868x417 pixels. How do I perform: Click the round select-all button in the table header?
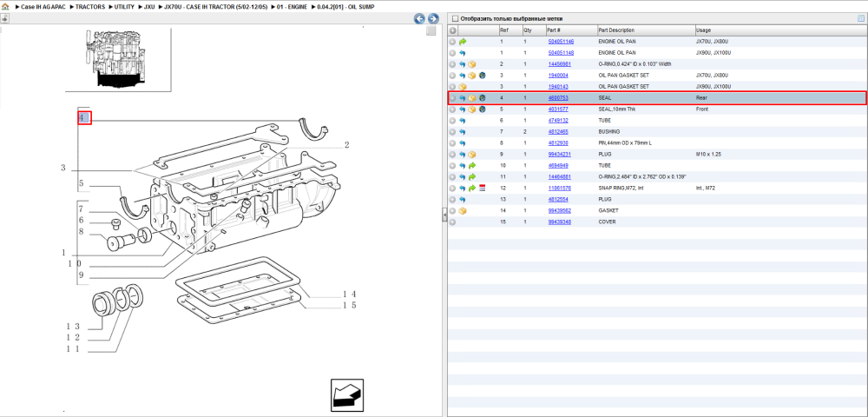click(453, 30)
